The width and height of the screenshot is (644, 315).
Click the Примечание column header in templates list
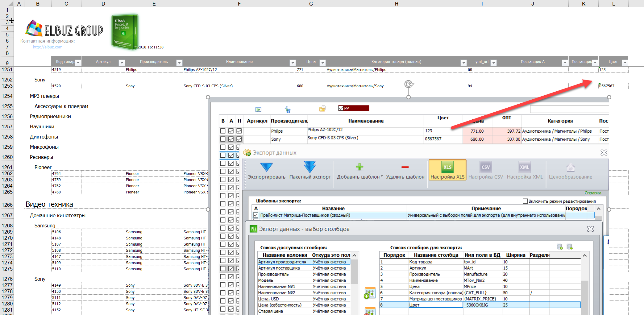click(x=486, y=208)
